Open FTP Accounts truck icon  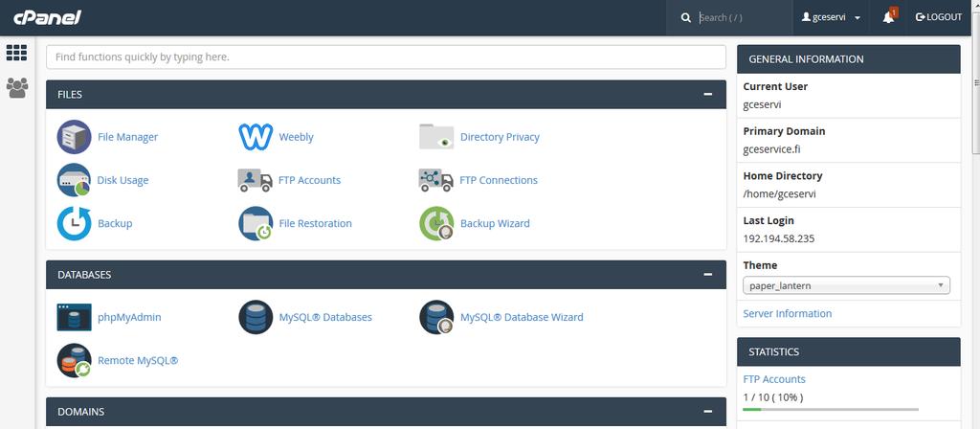255,180
